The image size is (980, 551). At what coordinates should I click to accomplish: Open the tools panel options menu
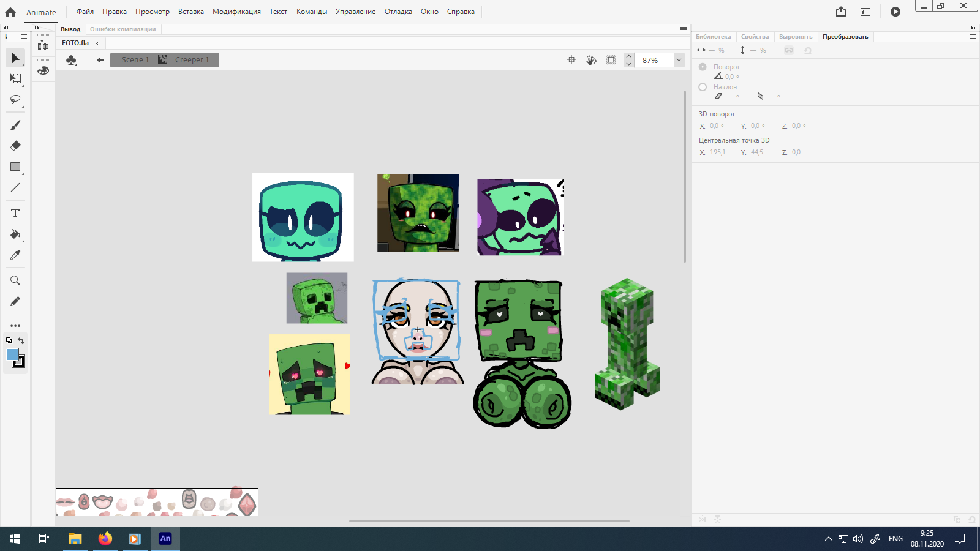[24, 37]
